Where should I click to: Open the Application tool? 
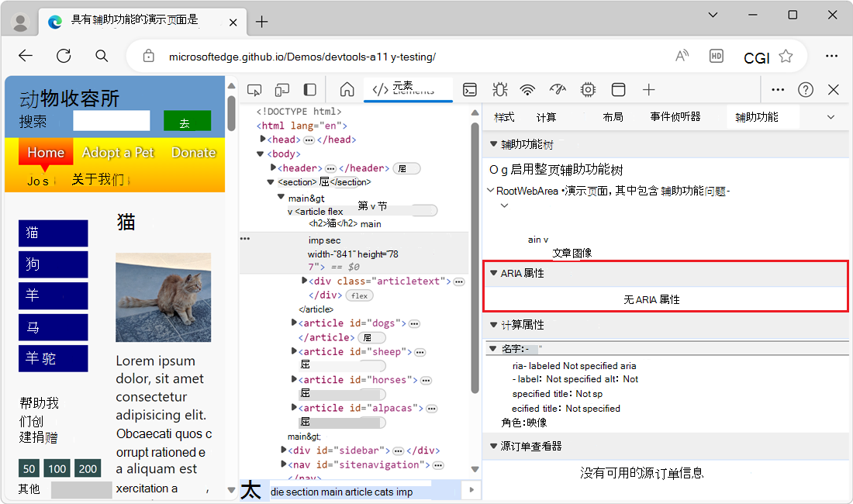pos(619,90)
